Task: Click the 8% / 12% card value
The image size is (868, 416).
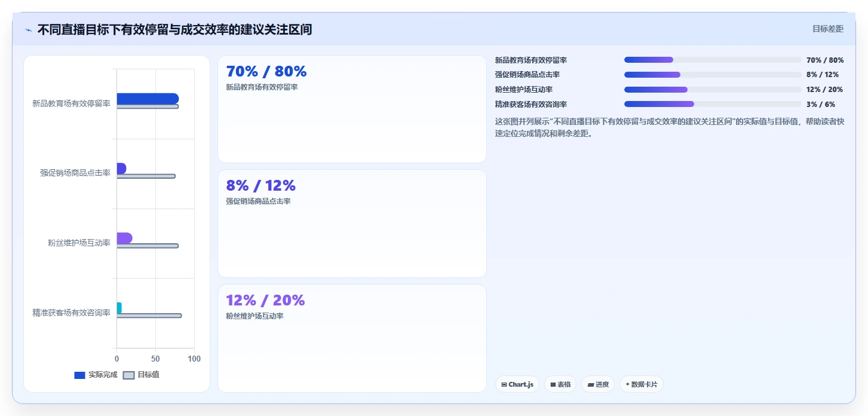Action: (x=261, y=186)
